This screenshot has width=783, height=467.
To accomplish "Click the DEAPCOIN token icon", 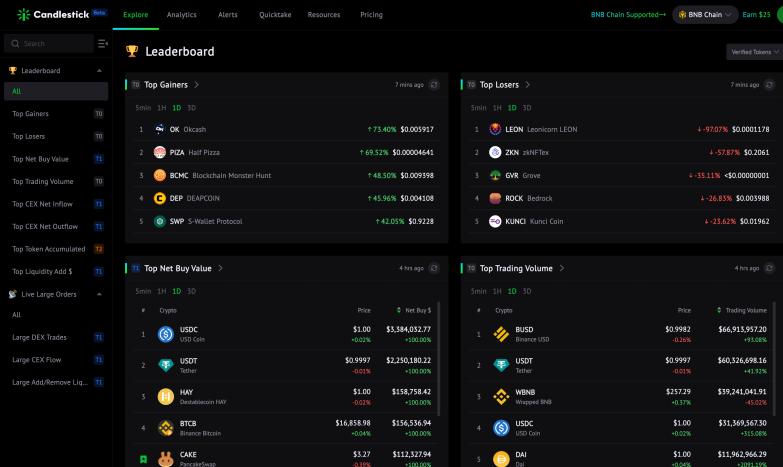I will coord(160,198).
